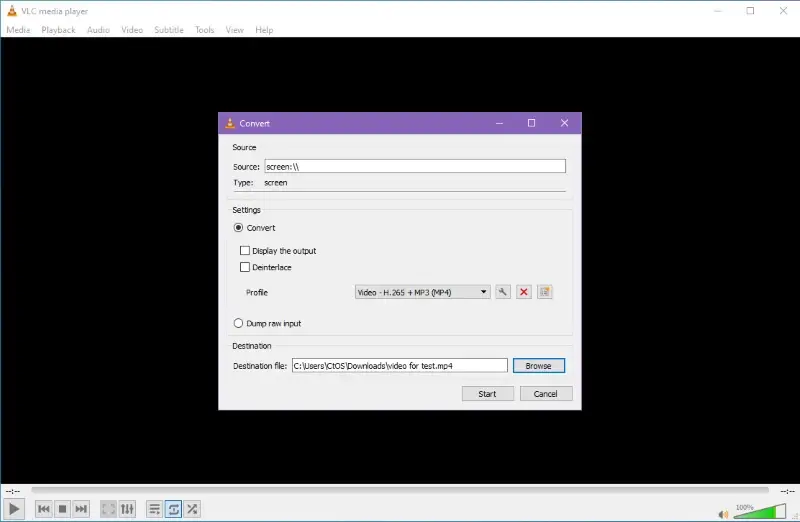The width and height of the screenshot is (800, 522).
Task: Toggle the playlist view icon
Action: 154,509
